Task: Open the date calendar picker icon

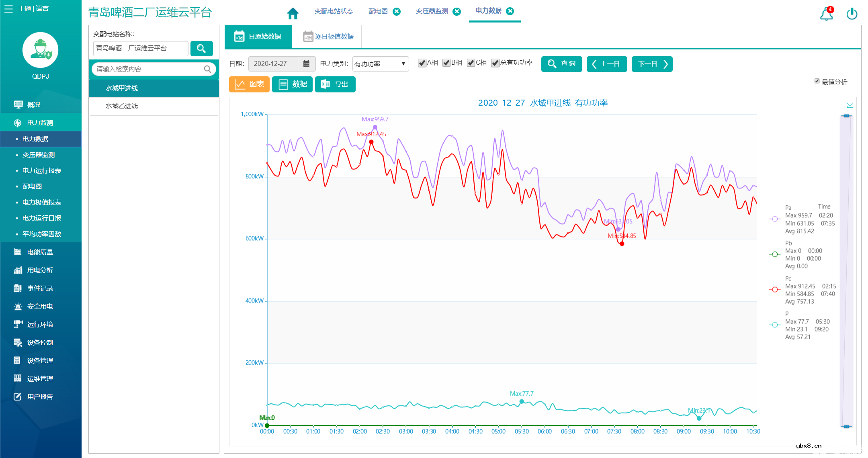Action: click(306, 63)
